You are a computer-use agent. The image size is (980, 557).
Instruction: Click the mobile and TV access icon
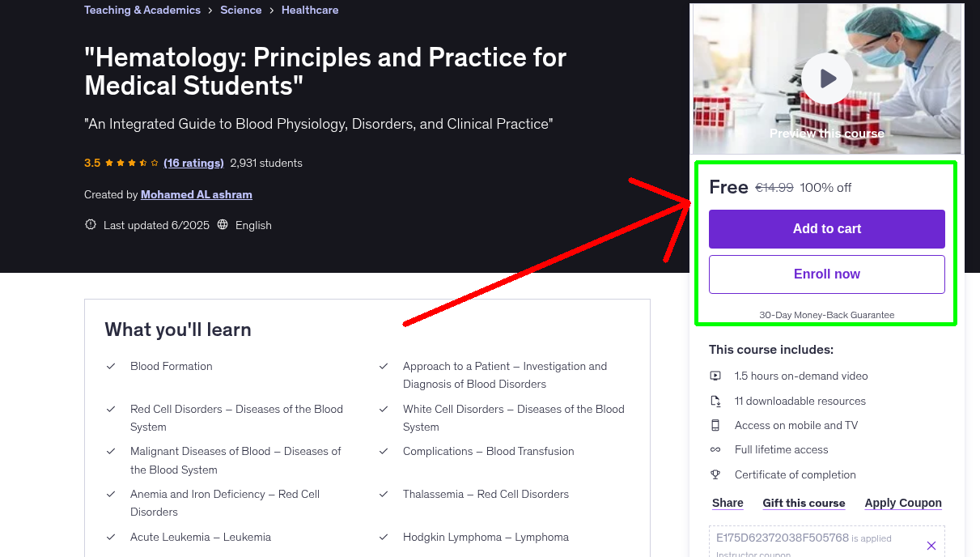(x=715, y=425)
